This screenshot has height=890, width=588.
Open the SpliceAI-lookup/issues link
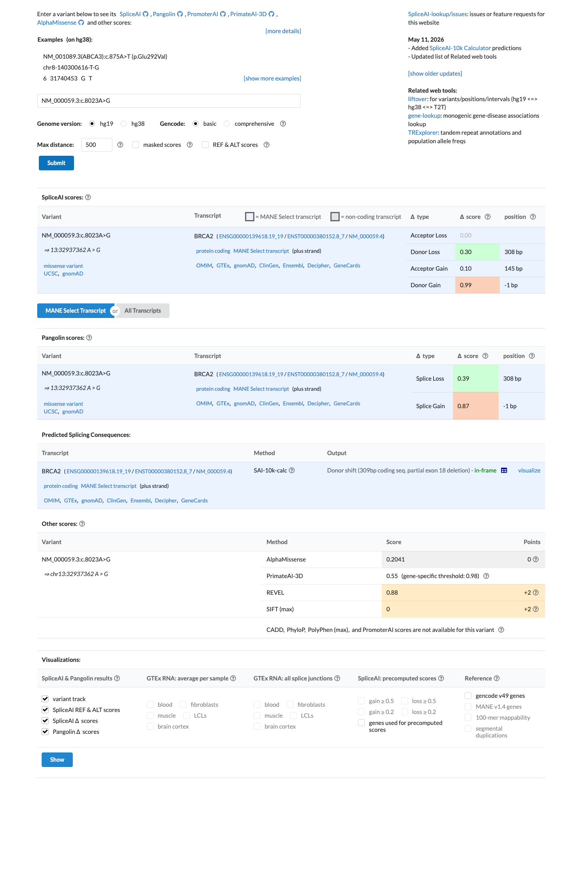coord(438,14)
